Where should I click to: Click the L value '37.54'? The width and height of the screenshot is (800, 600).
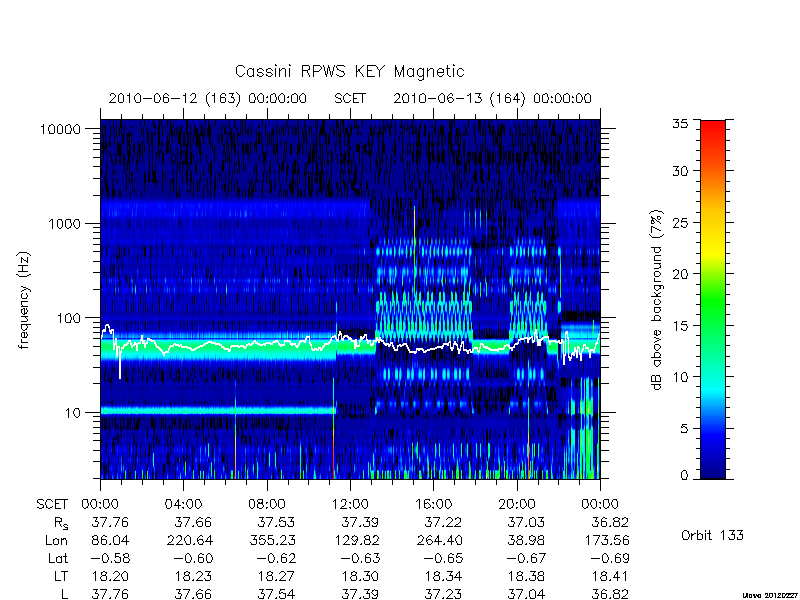click(276, 594)
